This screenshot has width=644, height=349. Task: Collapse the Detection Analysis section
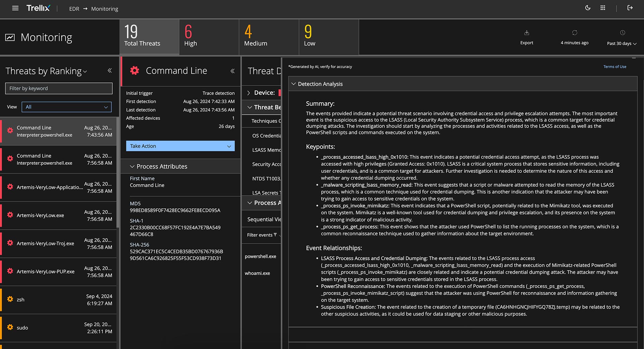[293, 84]
